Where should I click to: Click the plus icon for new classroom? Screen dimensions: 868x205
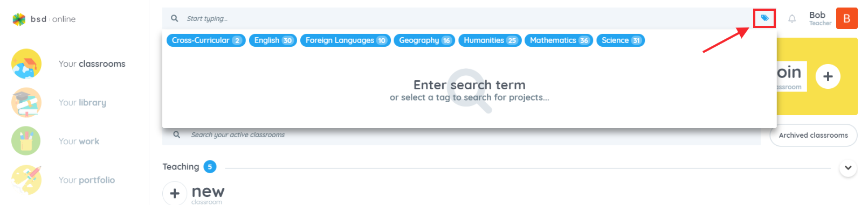175,193
